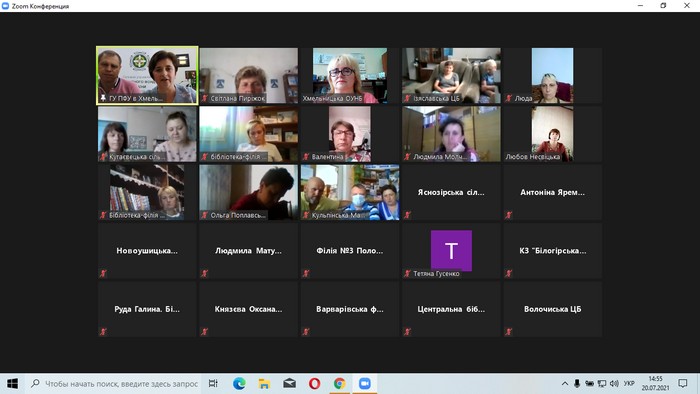
Task: Click the Zoom icon in the taskbar
Action: (365, 383)
